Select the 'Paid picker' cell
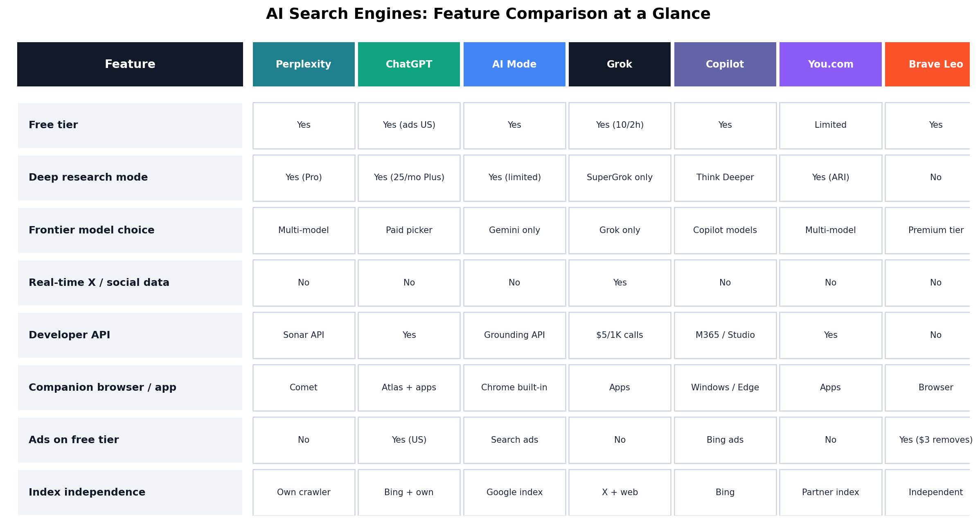 tap(409, 230)
